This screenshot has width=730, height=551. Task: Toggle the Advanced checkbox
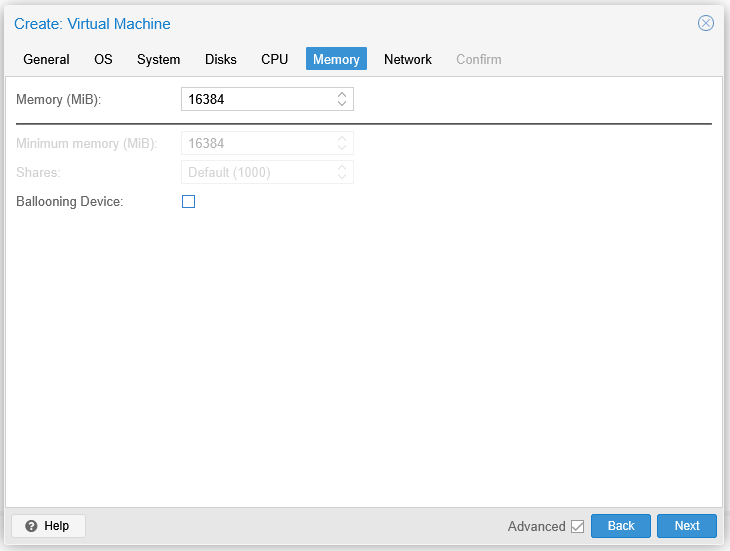577,526
